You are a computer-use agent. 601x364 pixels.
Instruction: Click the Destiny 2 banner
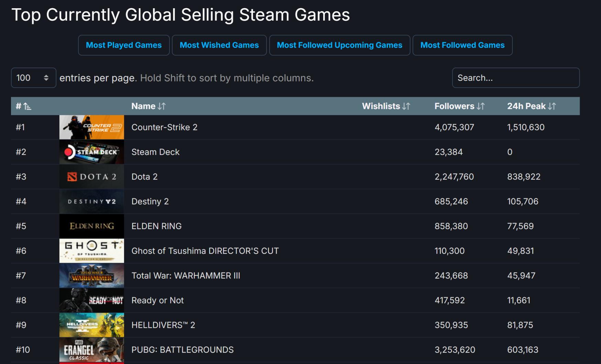tap(91, 201)
